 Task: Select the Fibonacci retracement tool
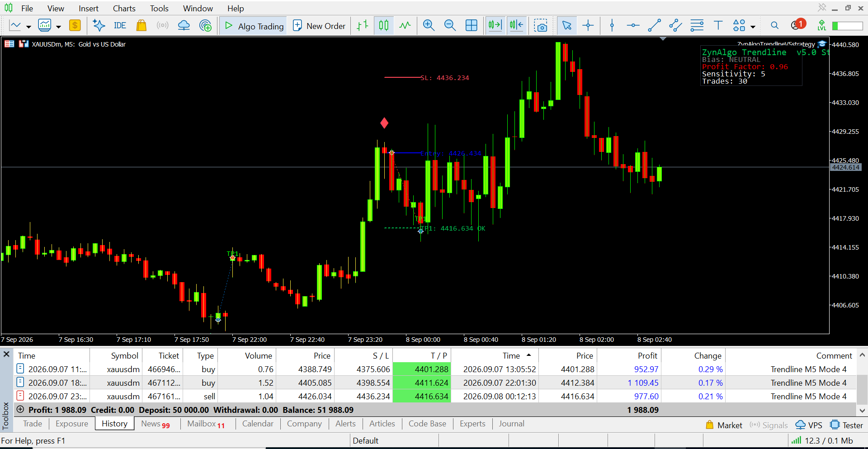(697, 26)
